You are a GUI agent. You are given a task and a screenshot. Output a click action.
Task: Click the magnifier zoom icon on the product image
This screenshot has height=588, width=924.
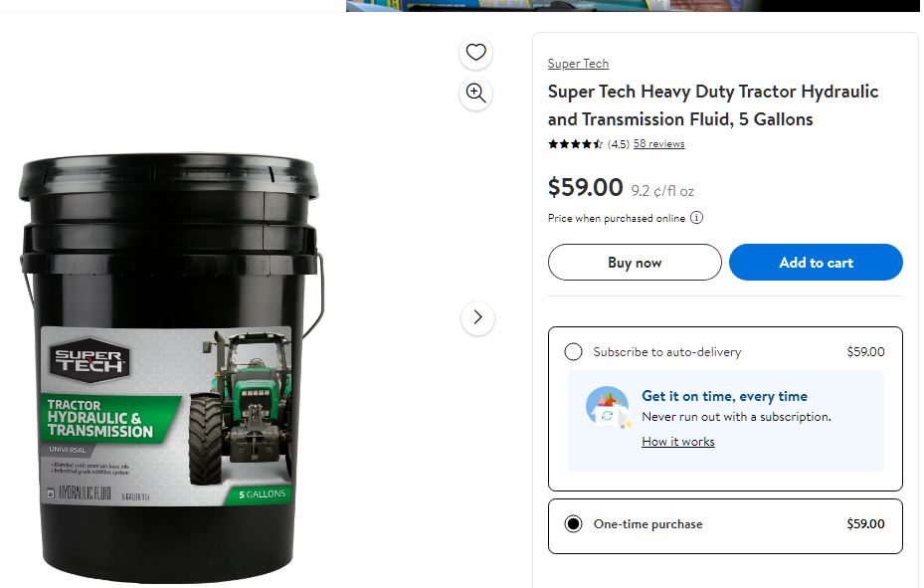click(x=476, y=94)
